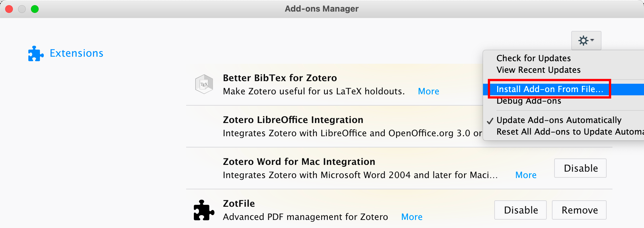
Task: Click the ZotFile black puzzle piece icon
Action: [204, 210]
